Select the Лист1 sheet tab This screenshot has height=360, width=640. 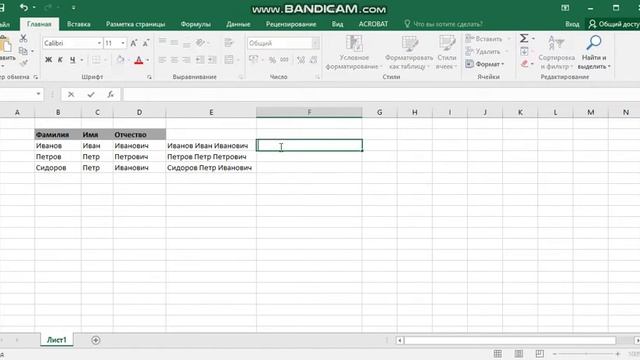(x=56, y=340)
